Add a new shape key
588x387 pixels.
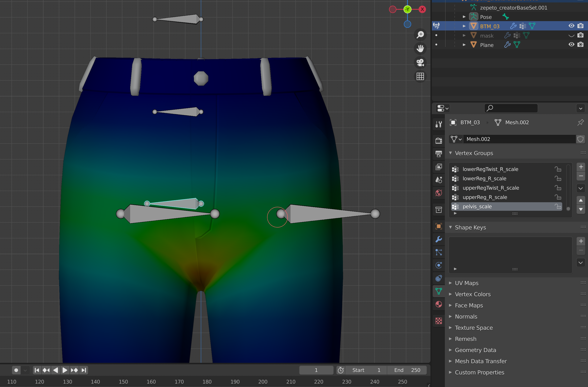[x=581, y=241]
